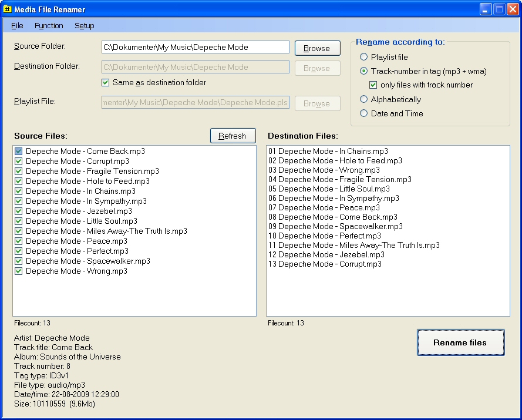Click the Rename files button
The image size is (522, 420).
pyautogui.click(x=461, y=342)
